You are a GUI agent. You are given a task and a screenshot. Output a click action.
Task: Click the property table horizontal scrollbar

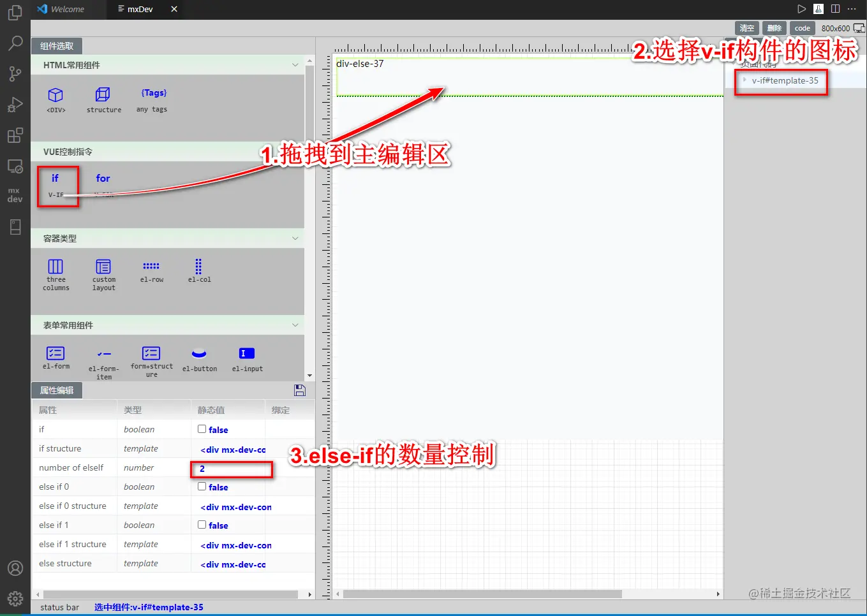(170, 594)
